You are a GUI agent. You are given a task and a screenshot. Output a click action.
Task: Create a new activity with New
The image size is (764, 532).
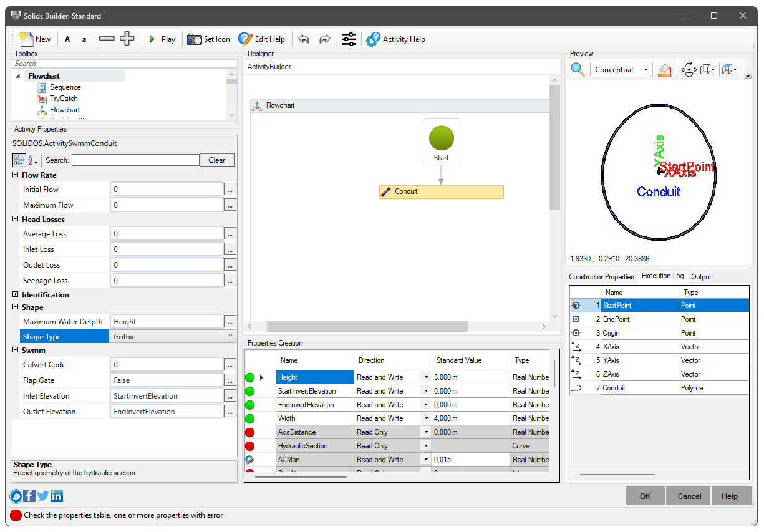(x=35, y=39)
